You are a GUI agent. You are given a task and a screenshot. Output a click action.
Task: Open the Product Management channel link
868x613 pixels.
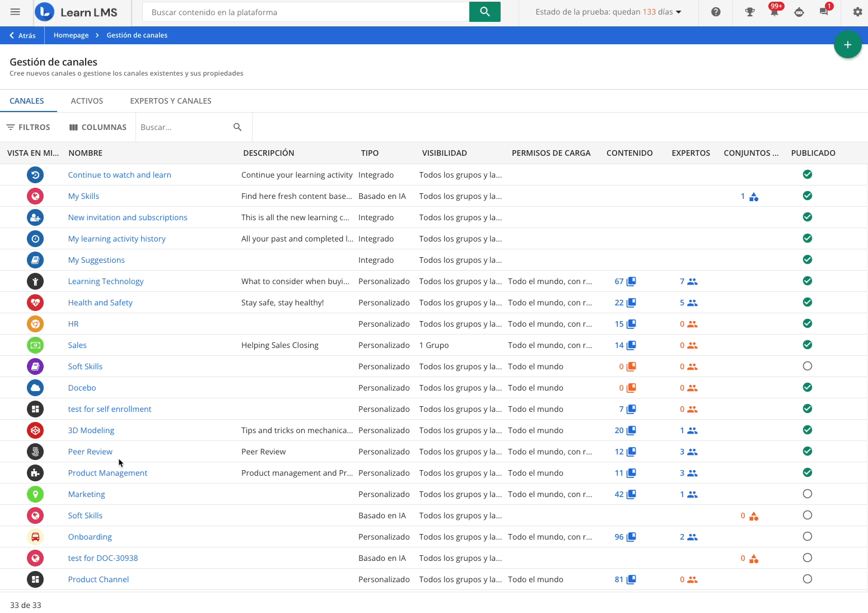[108, 473]
